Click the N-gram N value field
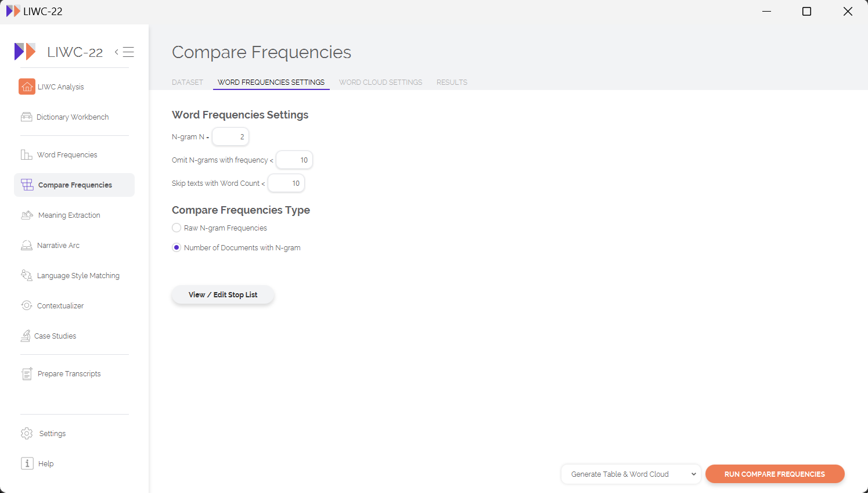Screen dimensions: 868x493 point(230,137)
